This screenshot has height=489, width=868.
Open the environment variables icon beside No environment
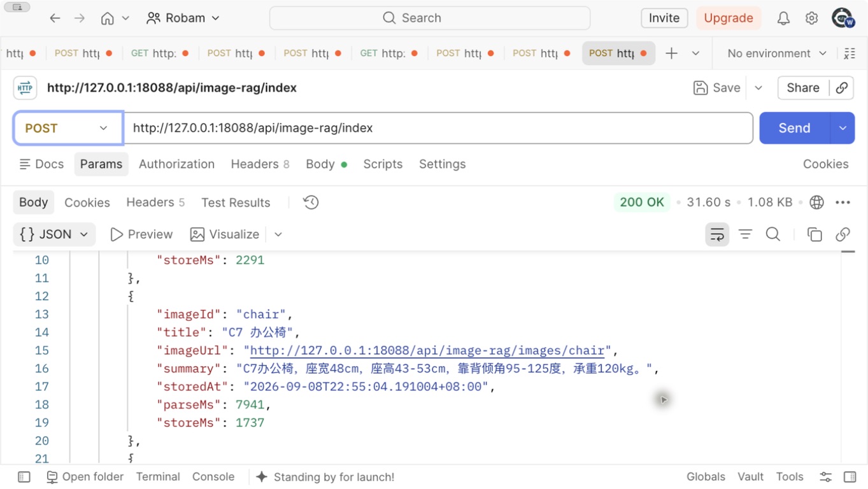(x=849, y=53)
